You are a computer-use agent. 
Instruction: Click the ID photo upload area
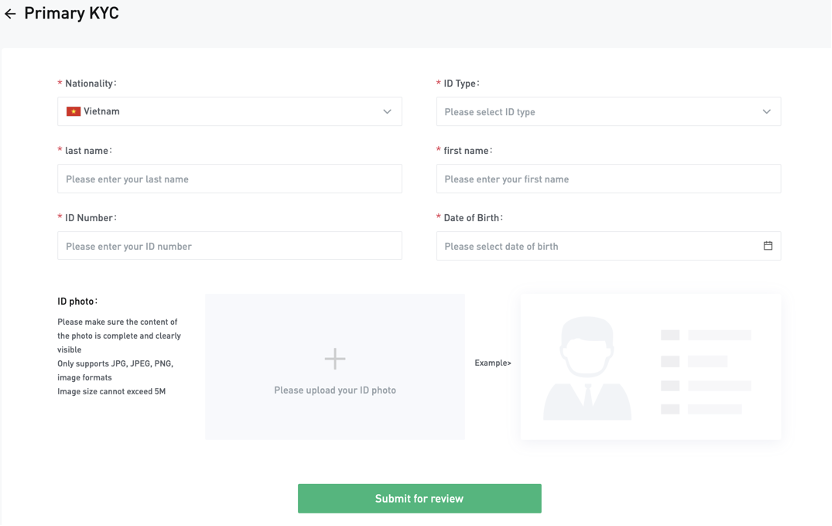[335, 367]
